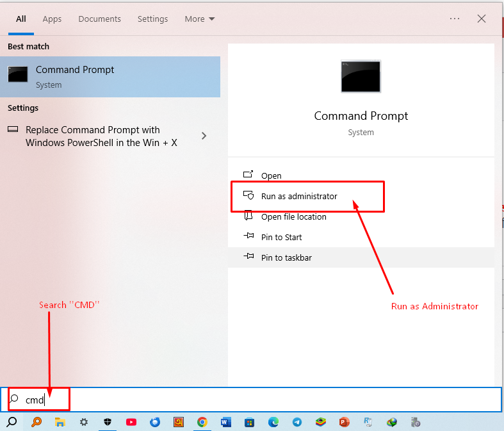Click the Chrome icon in the taskbar
Screen dimensions: 504x431
[x=202, y=422]
